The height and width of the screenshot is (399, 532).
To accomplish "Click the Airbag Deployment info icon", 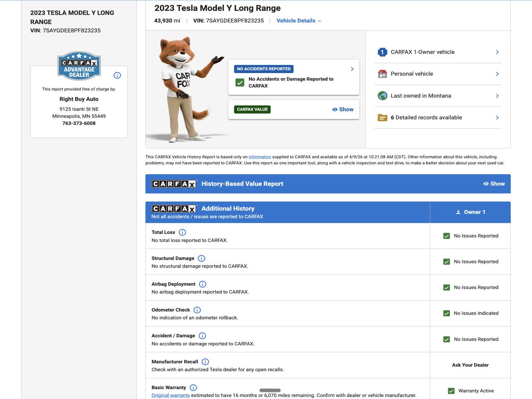I will click(202, 284).
